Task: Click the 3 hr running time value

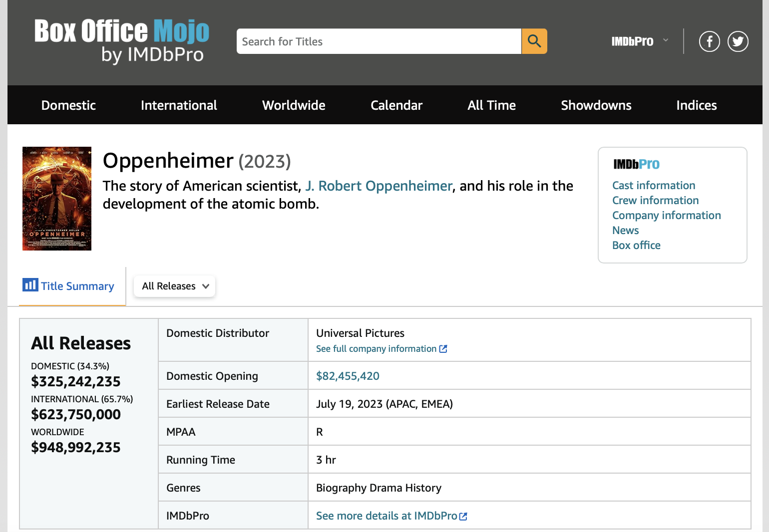Action: pyautogui.click(x=326, y=460)
